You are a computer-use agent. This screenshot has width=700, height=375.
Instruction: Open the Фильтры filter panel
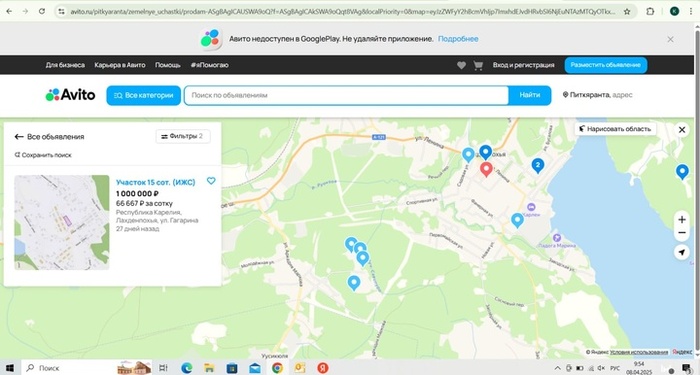point(183,136)
